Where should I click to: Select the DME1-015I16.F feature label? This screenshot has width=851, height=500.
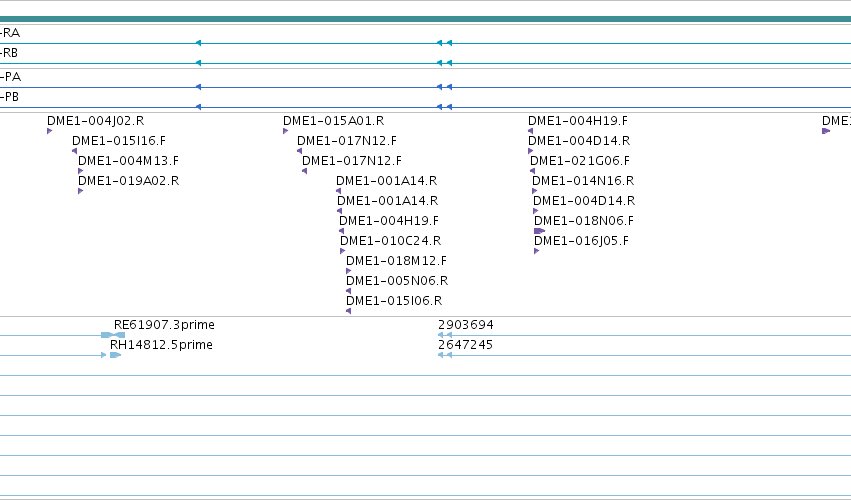119,141
